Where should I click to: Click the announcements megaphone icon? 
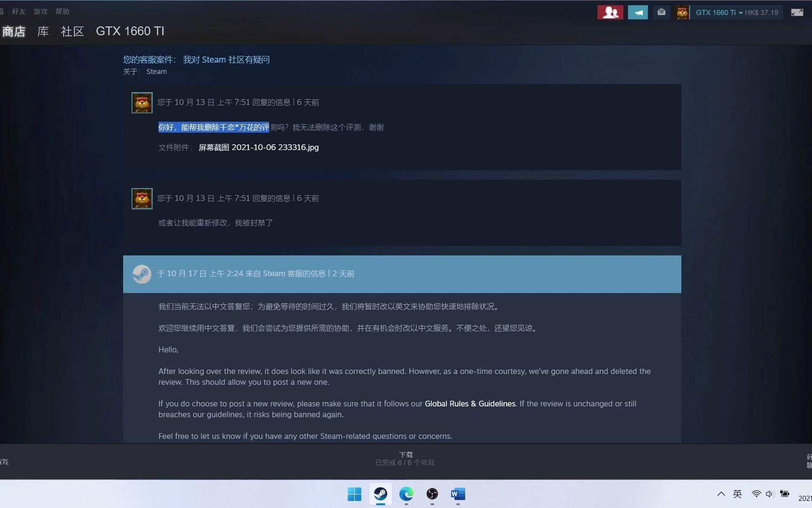point(638,12)
